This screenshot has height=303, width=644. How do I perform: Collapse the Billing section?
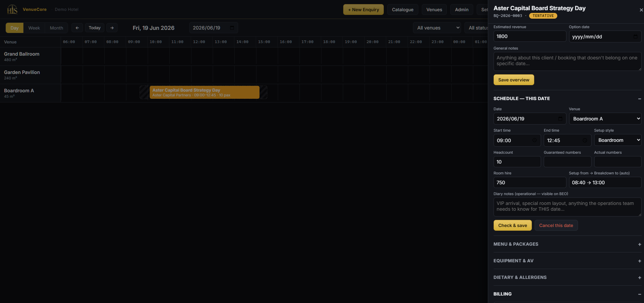point(639,294)
